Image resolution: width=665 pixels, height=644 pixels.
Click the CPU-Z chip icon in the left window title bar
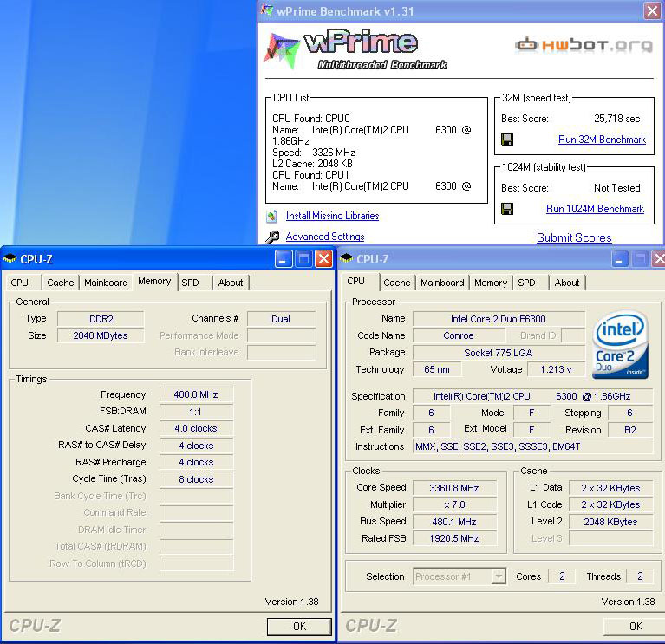pos(10,258)
